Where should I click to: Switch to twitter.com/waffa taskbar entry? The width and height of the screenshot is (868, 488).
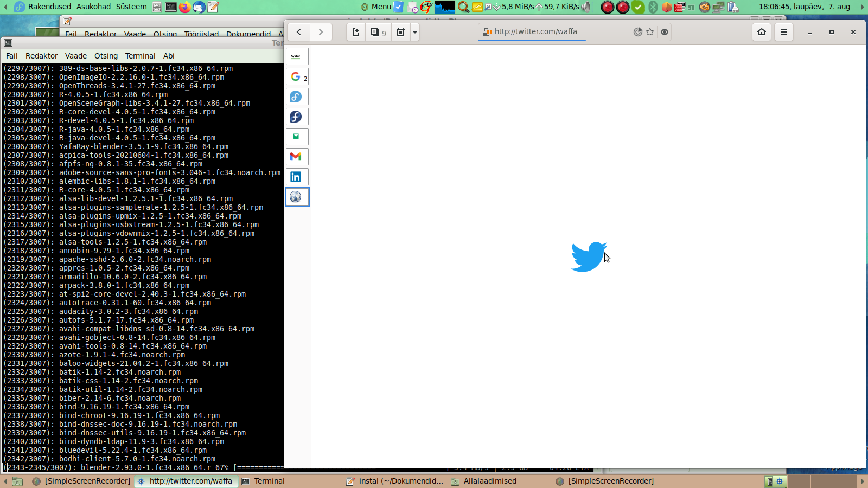coord(186,481)
